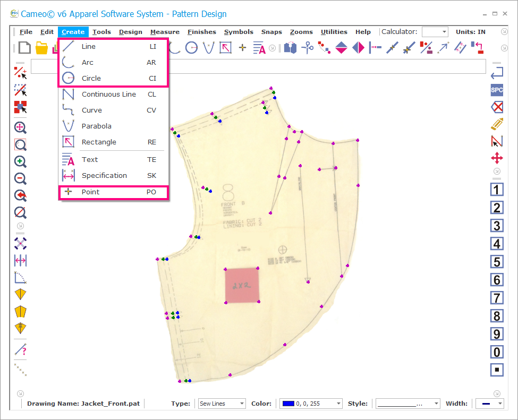Click the pan zoom magnifier with pink arrows
This screenshot has width=518, height=420.
pyautogui.click(x=21, y=127)
